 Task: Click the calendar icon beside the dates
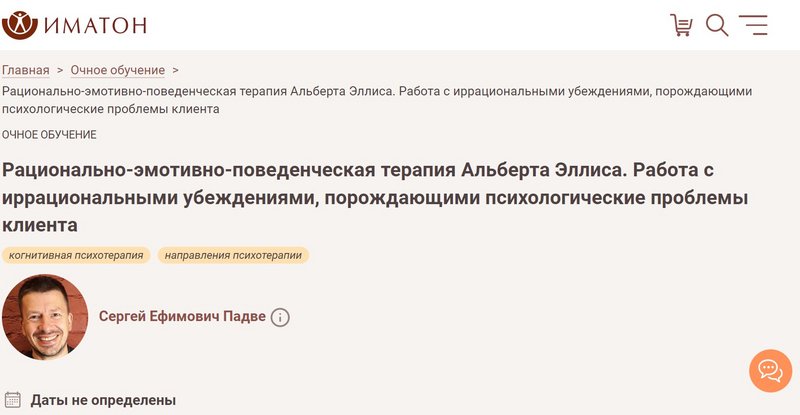13,400
